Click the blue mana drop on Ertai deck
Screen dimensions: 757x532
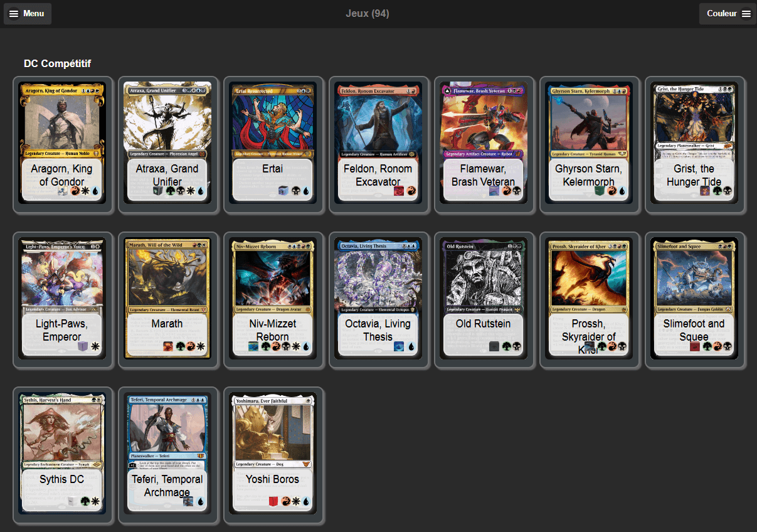[x=306, y=191]
